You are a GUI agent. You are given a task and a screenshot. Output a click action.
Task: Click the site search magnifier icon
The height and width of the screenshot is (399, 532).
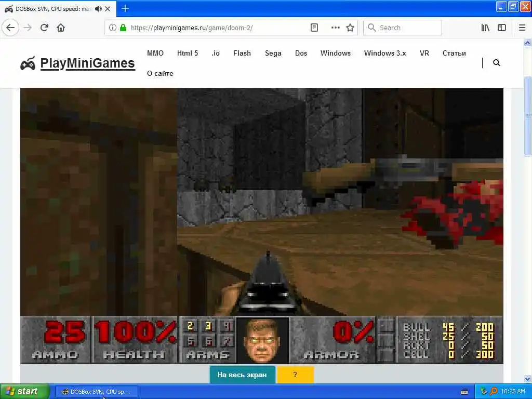[x=496, y=63]
